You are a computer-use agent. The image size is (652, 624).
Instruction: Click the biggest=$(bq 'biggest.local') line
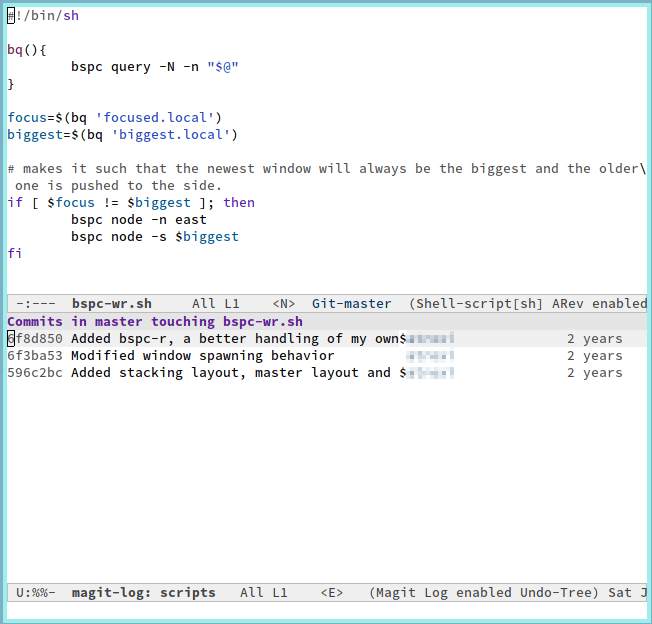click(x=122, y=135)
